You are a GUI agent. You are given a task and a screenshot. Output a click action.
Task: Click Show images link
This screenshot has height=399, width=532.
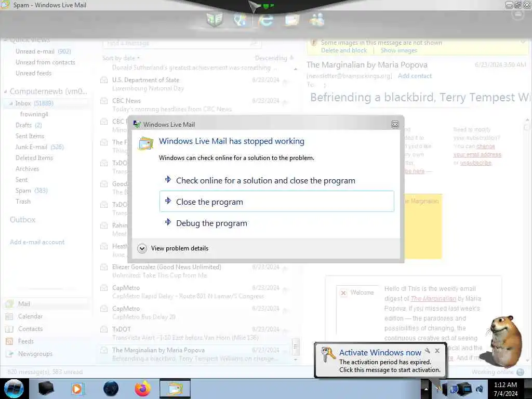(399, 50)
